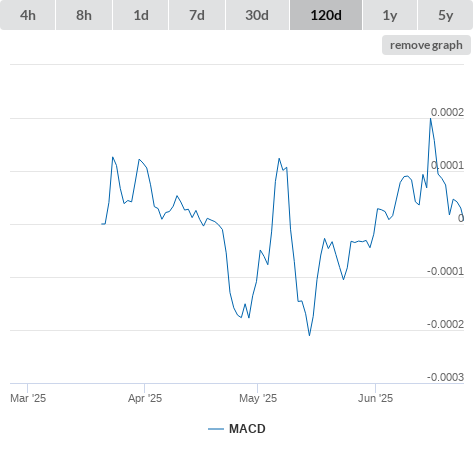Click the 0.0001 y-axis value

coord(447,165)
